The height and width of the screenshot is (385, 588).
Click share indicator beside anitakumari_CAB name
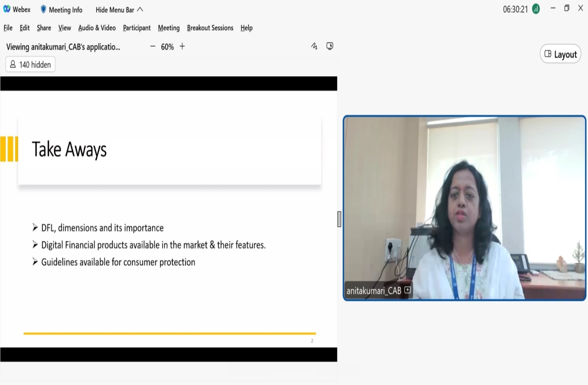click(x=408, y=290)
